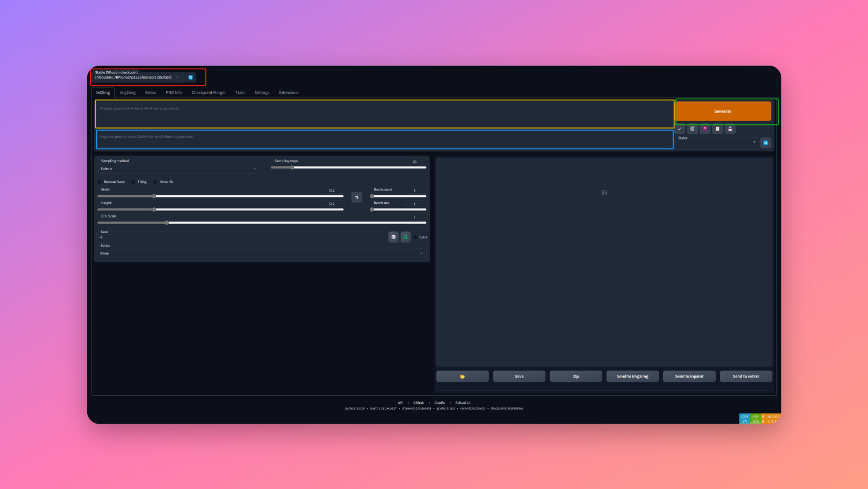868x489 pixels.
Task: Open the Settings tab
Action: pyautogui.click(x=262, y=93)
